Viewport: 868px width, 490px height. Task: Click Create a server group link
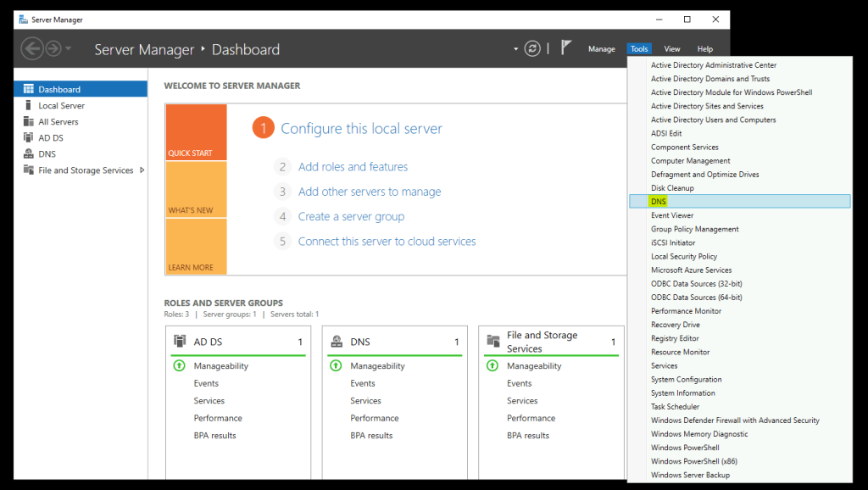(351, 216)
